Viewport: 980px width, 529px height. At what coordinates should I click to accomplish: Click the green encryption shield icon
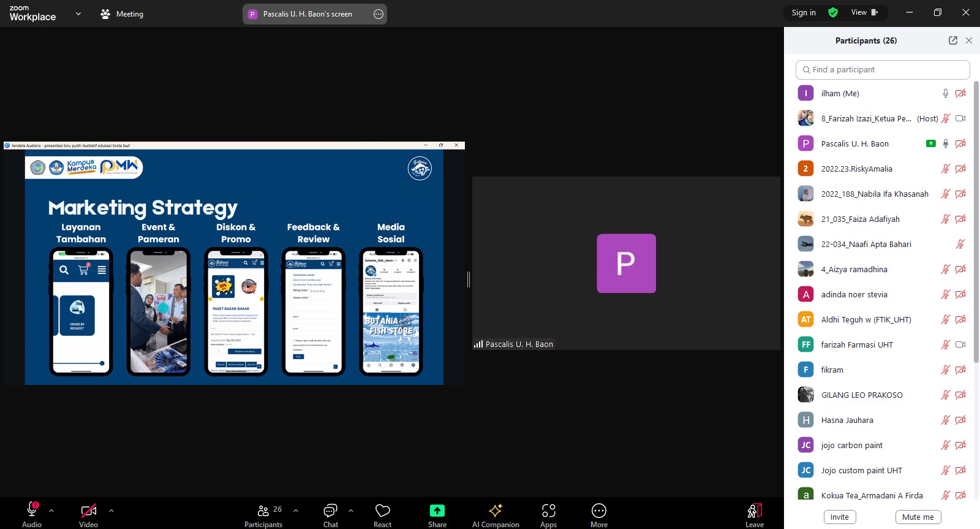pos(832,12)
